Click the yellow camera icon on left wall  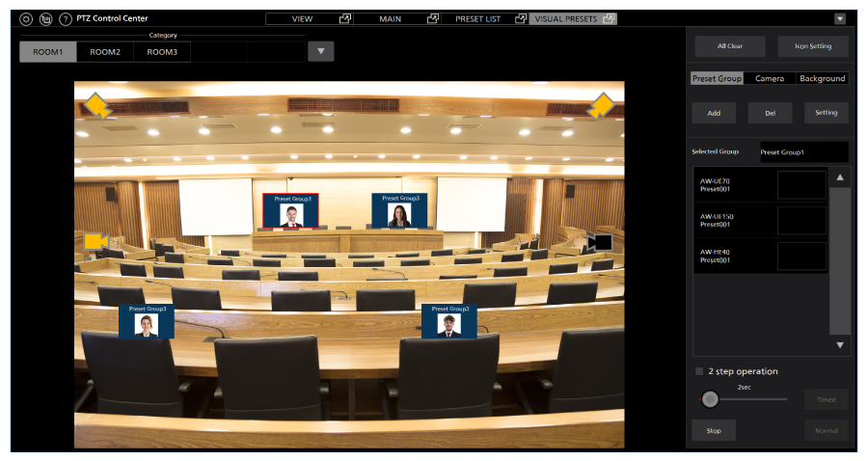tap(94, 240)
